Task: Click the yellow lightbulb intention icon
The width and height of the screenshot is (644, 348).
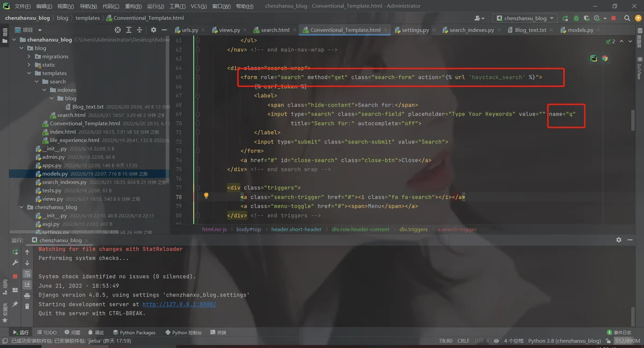Action: 206,196
